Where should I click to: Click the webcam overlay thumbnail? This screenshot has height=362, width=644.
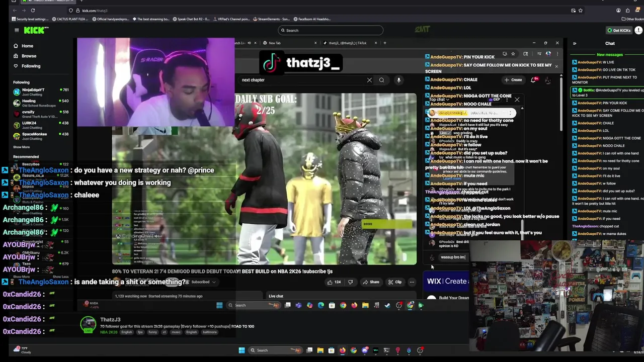[x=556, y=295]
